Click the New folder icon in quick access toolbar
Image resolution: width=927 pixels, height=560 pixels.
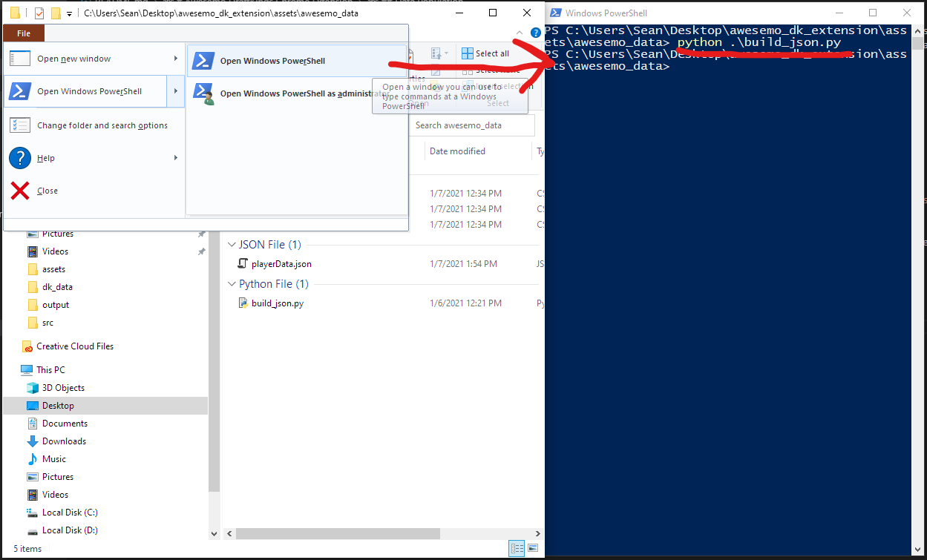click(x=56, y=13)
